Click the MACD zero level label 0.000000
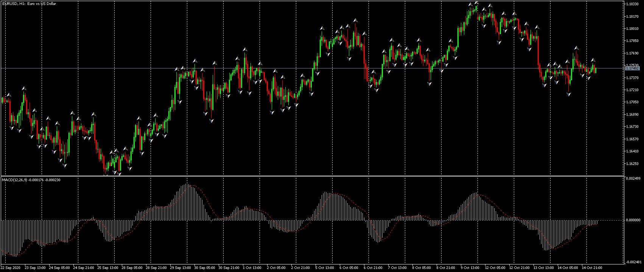The width and height of the screenshot is (644, 272). pyautogui.click(x=633, y=220)
